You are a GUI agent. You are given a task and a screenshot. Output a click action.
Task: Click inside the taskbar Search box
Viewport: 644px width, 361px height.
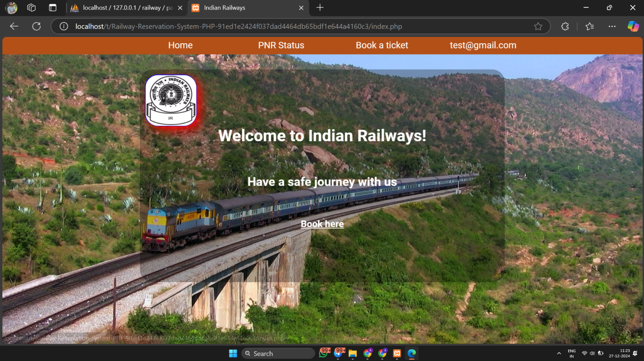[x=278, y=353]
